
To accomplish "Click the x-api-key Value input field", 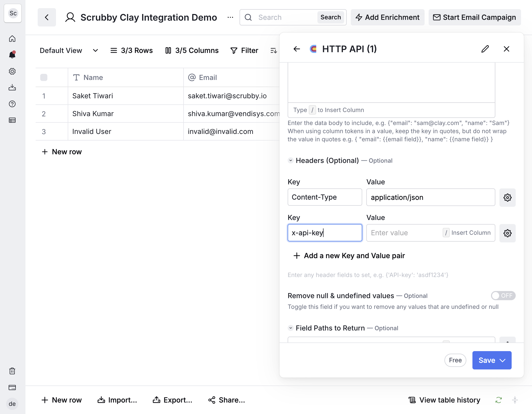I will tap(431, 233).
